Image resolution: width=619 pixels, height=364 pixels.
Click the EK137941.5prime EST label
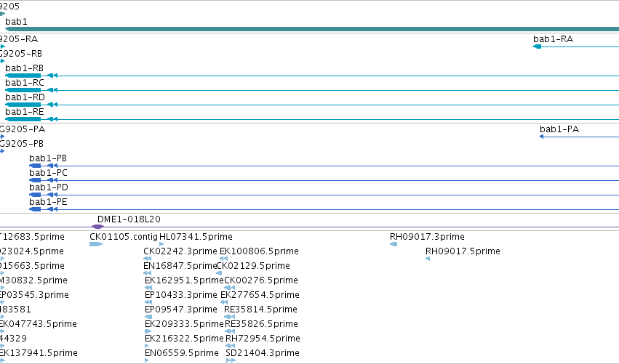39,354
